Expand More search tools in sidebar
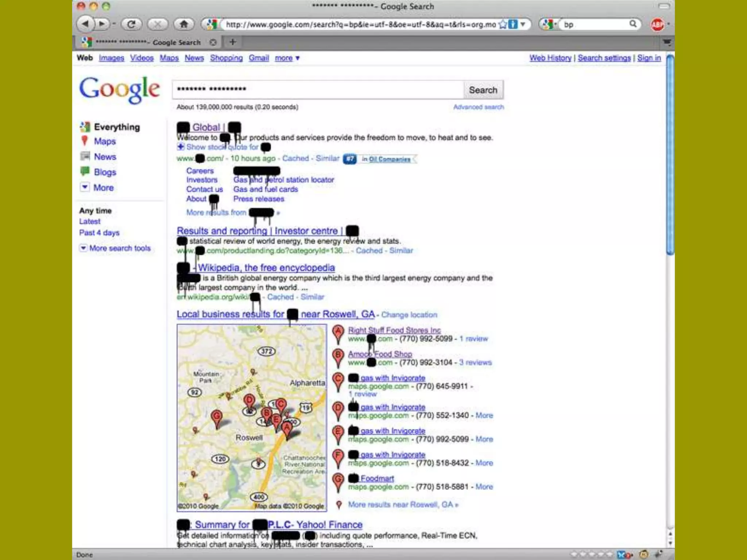The image size is (747, 560). [x=120, y=248]
